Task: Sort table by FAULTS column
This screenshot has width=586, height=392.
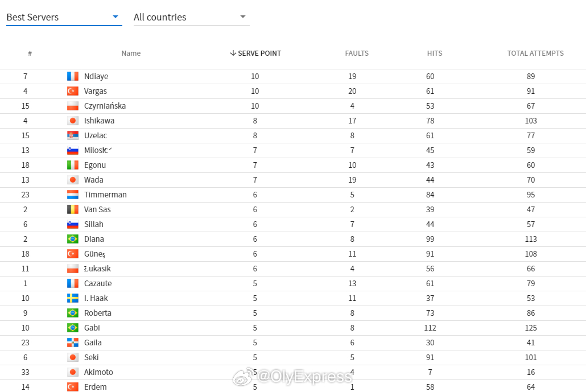Action: point(357,53)
